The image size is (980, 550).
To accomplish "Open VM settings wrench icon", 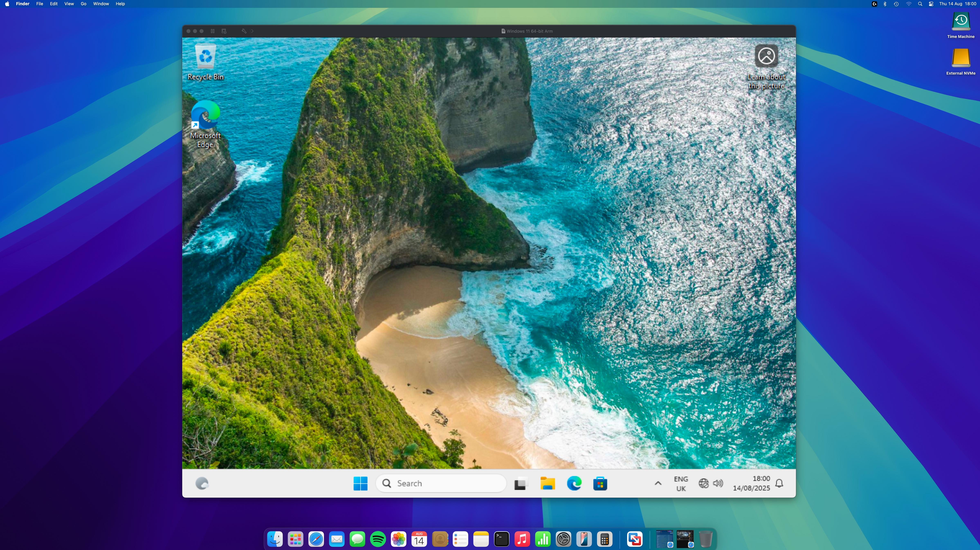I will (244, 31).
